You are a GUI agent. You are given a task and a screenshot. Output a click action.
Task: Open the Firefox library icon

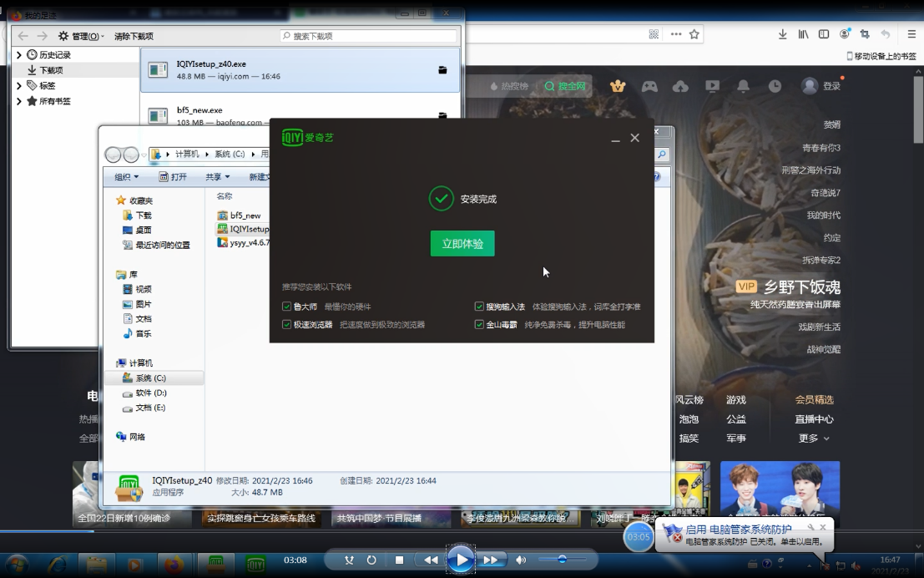point(803,34)
